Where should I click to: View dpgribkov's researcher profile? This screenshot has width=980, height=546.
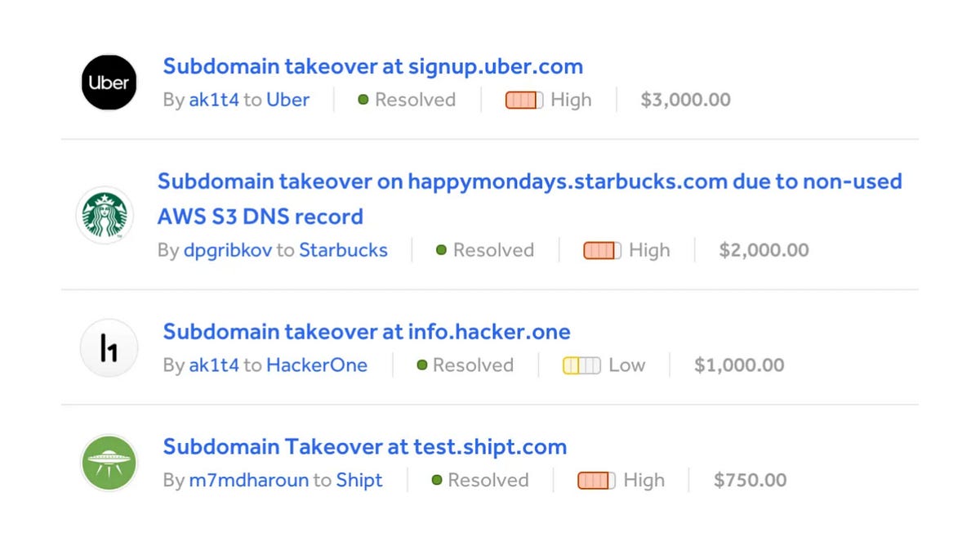(228, 250)
